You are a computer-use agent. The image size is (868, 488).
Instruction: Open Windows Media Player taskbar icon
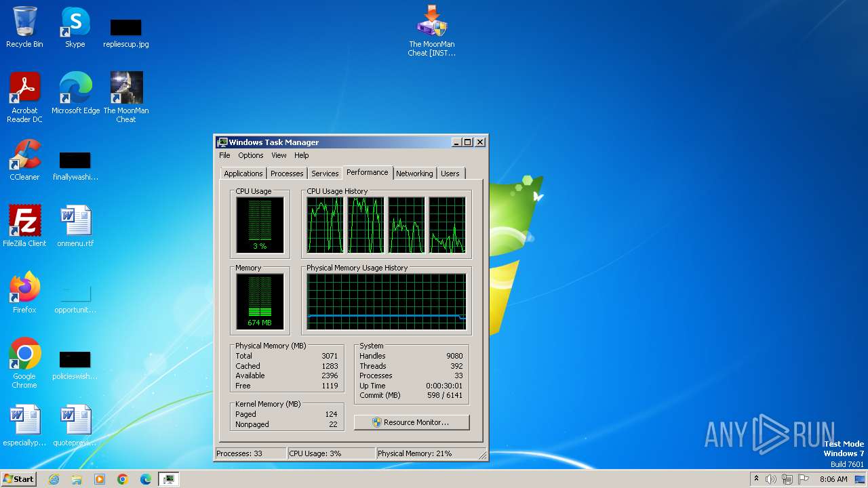(x=100, y=479)
